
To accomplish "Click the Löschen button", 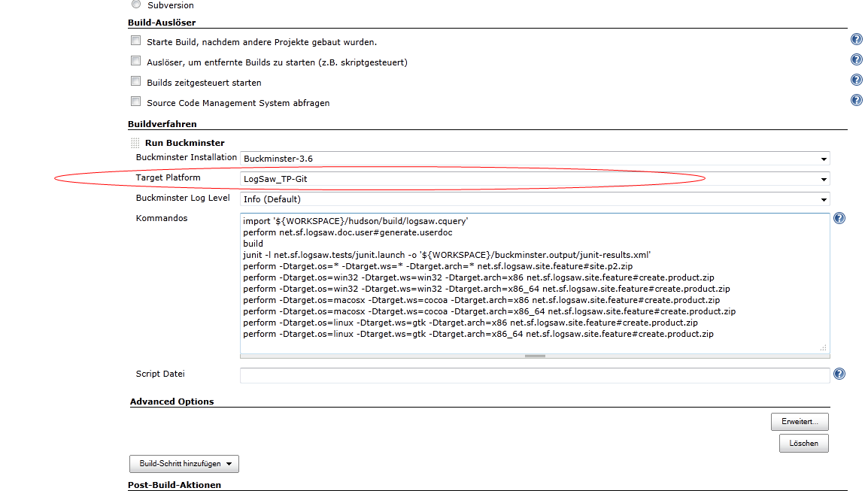I will [x=804, y=444].
